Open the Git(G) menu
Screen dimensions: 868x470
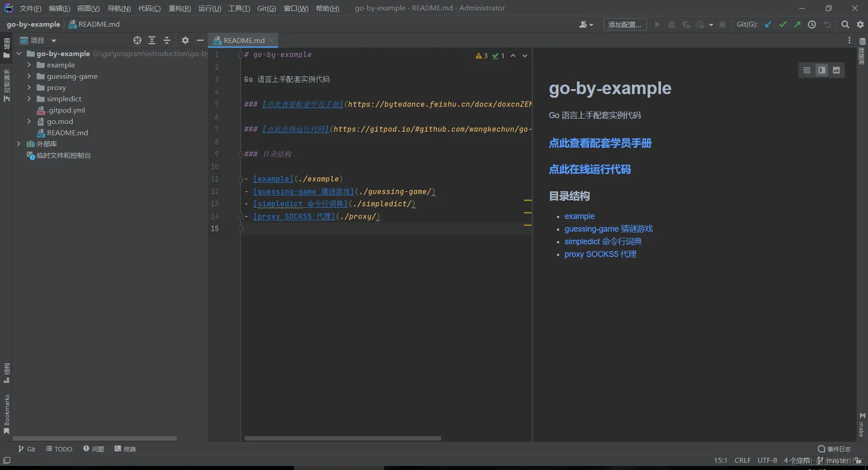click(266, 8)
